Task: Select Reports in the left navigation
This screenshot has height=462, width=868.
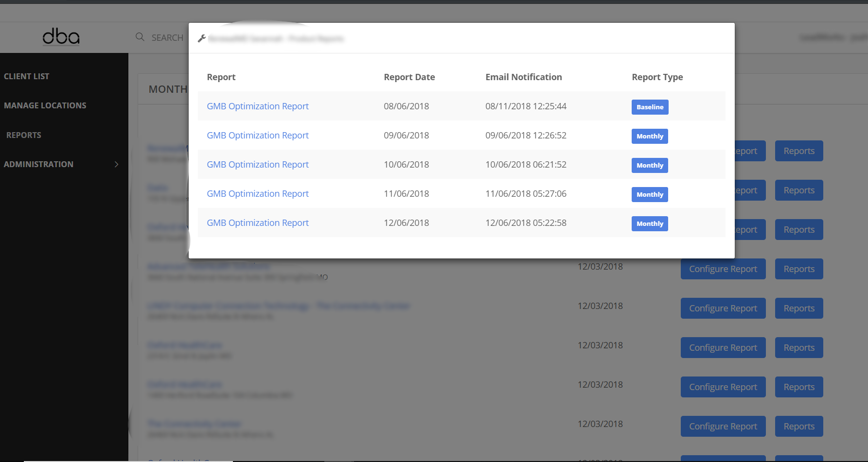Action: [24, 135]
